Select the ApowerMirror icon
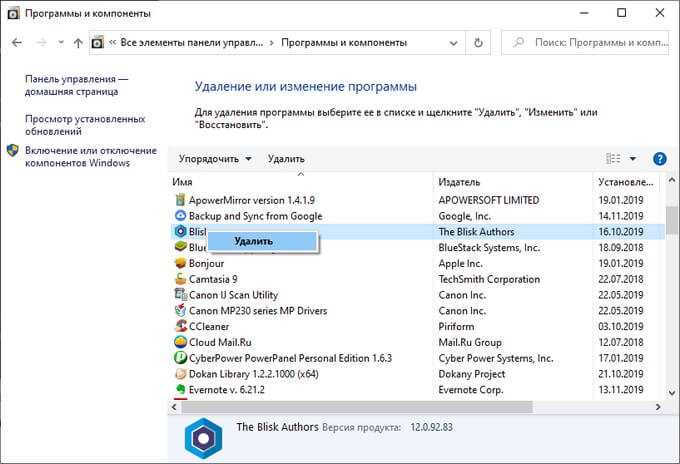This screenshot has height=464, width=680. click(x=180, y=200)
